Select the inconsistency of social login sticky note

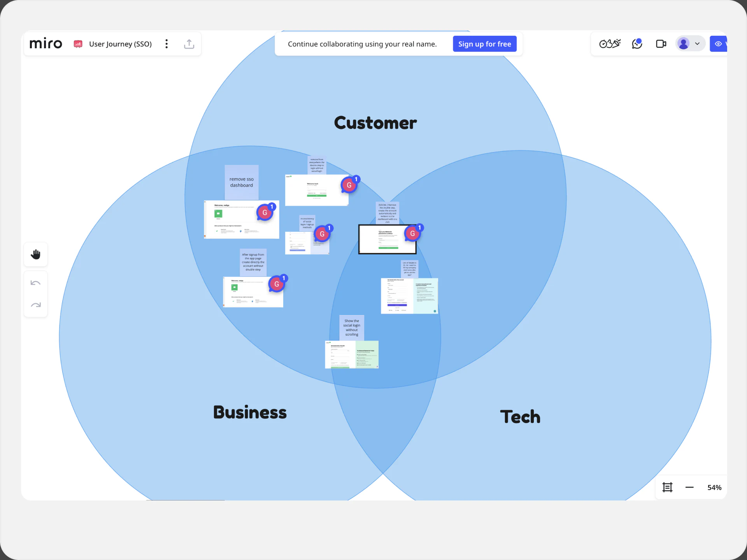(307, 223)
